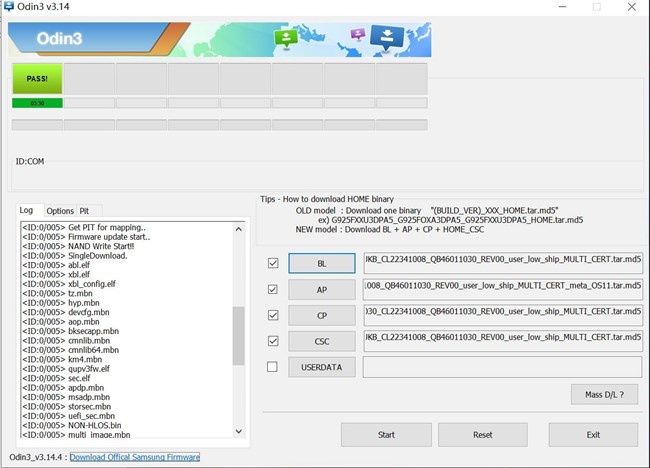Select log line 'cmnlib64.mbn'

(70, 350)
